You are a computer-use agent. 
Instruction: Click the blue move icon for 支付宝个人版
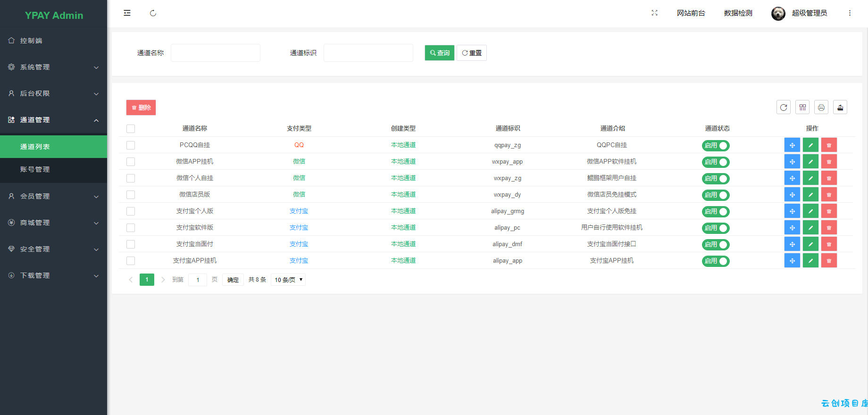coord(792,211)
